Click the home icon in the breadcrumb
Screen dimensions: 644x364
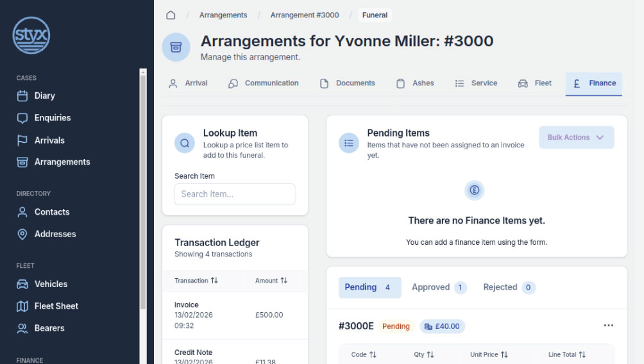171,15
